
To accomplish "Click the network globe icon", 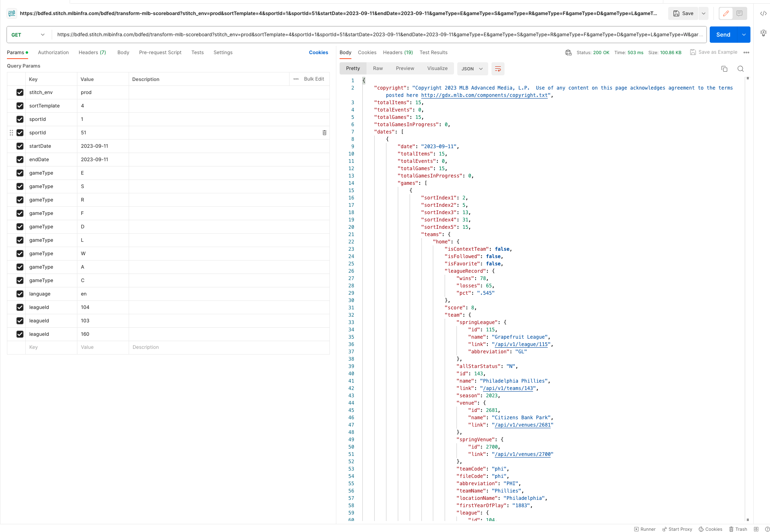I will [568, 53].
